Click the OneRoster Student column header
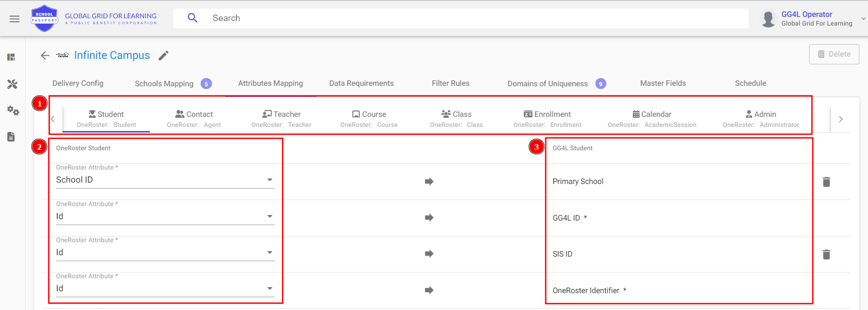 pos(83,148)
